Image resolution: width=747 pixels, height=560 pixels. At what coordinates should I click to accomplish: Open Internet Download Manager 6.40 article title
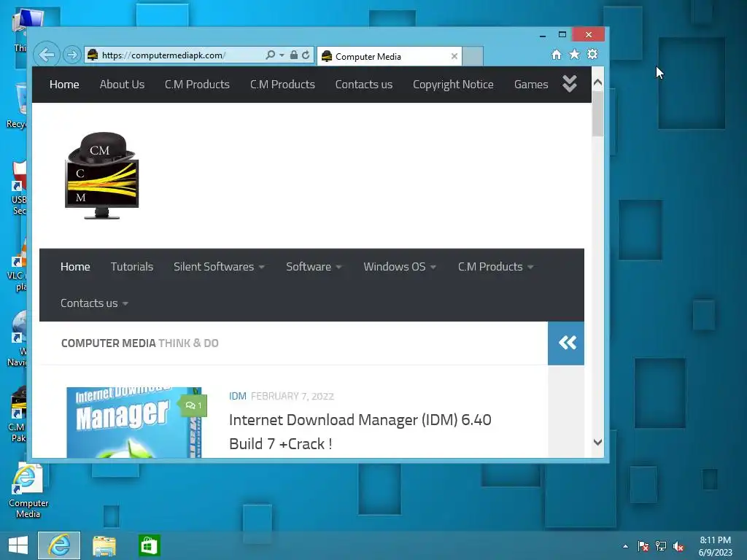(360, 432)
